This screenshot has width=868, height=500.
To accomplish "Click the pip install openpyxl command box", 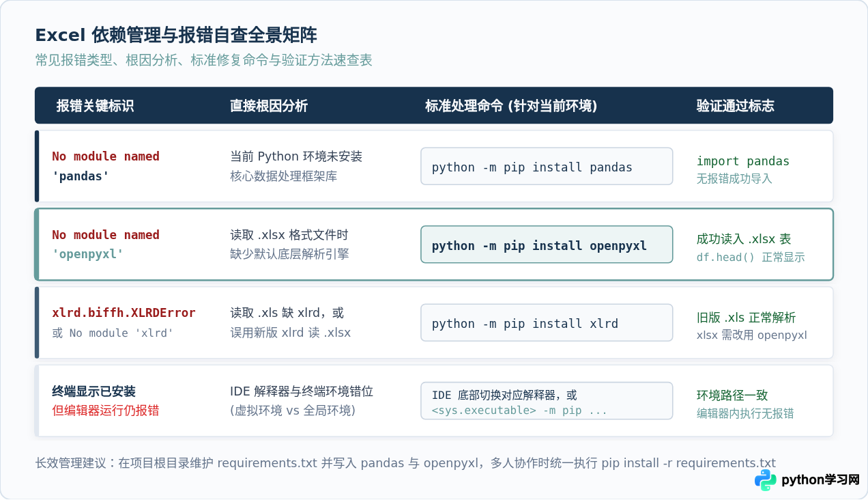I will pos(547,245).
